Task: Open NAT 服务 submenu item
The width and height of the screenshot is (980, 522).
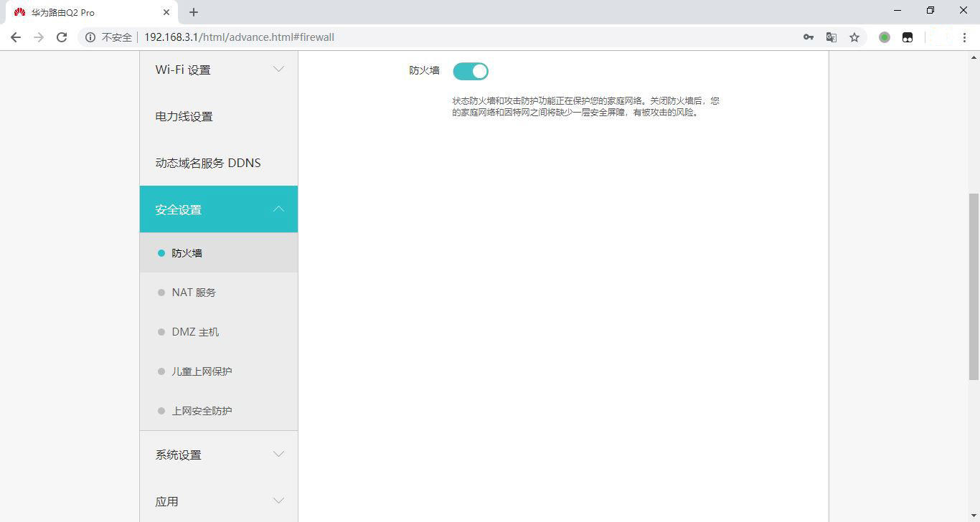Action: 219,293
